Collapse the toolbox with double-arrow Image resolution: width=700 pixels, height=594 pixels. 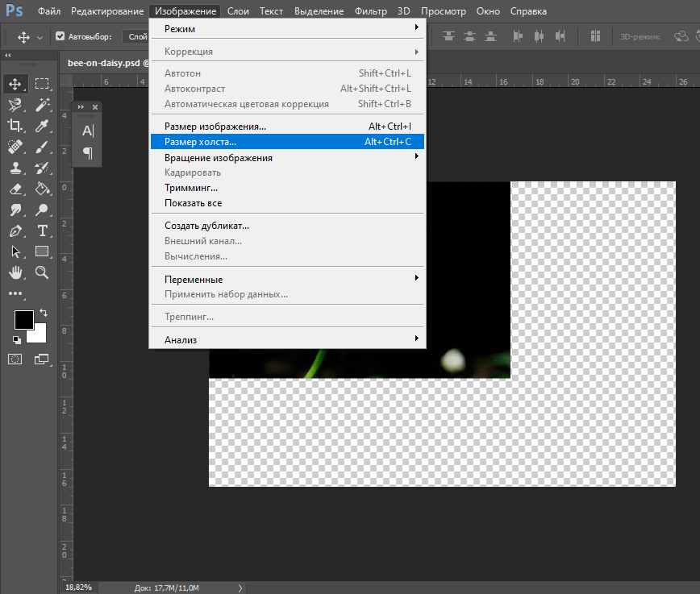(x=7, y=56)
